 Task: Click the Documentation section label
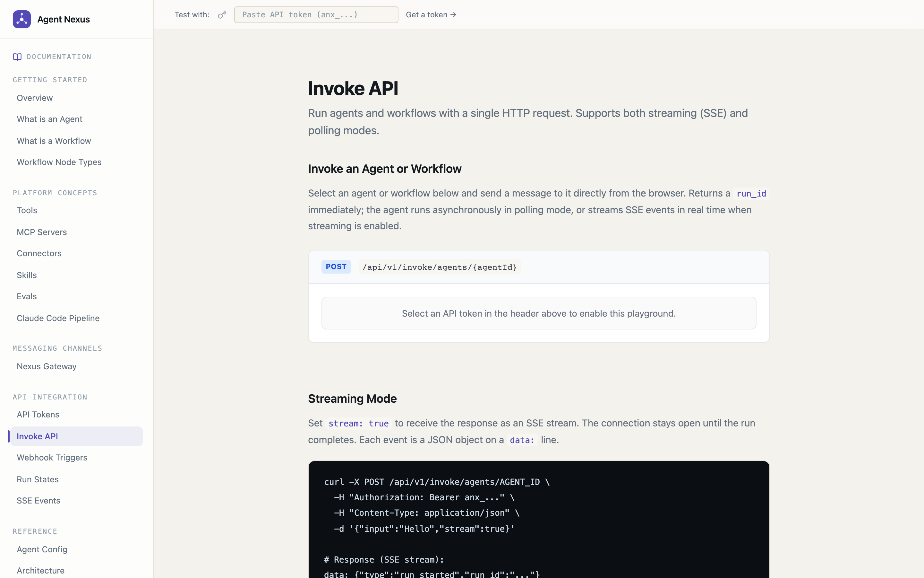[x=59, y=57]
